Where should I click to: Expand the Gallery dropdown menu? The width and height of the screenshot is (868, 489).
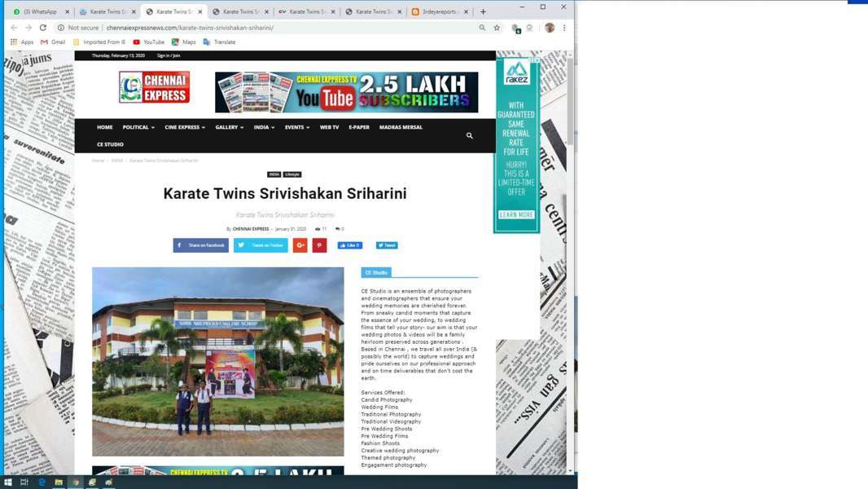[230, 127]
